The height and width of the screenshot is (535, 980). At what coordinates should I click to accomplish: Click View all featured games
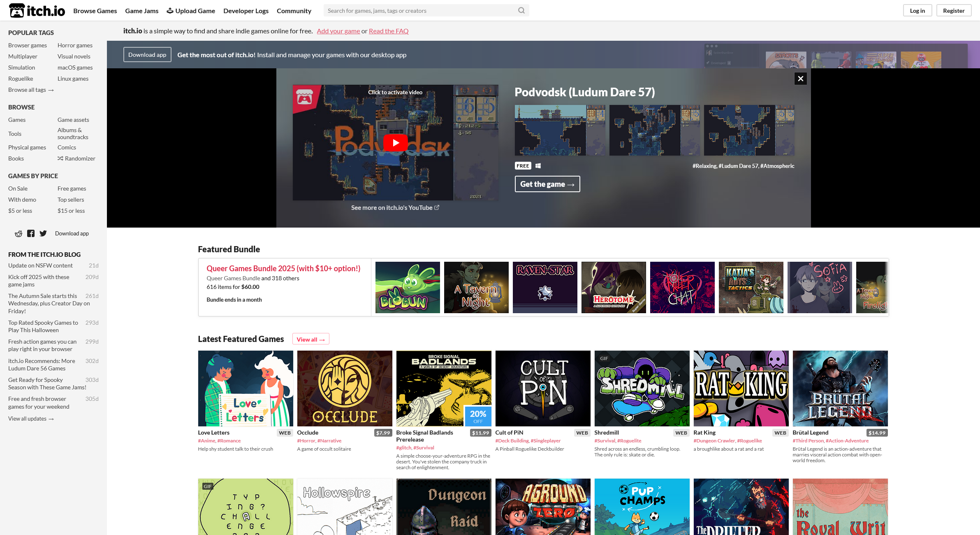[311, 339]
